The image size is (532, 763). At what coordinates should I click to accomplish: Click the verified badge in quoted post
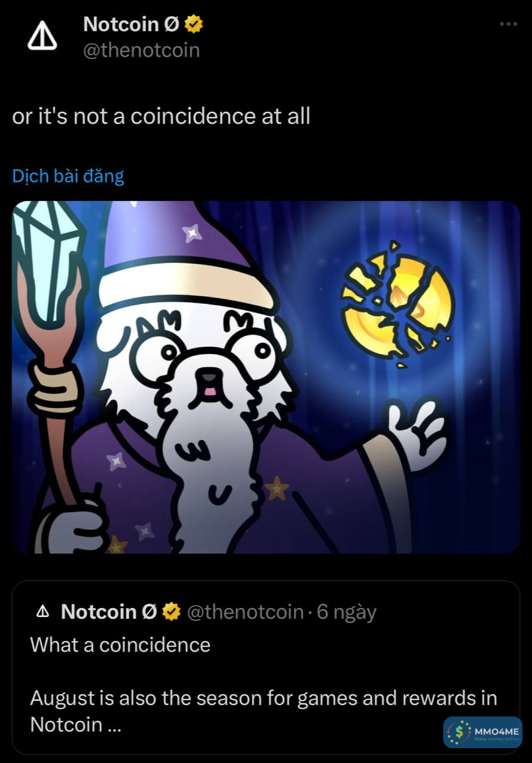[x=172, y=612]
